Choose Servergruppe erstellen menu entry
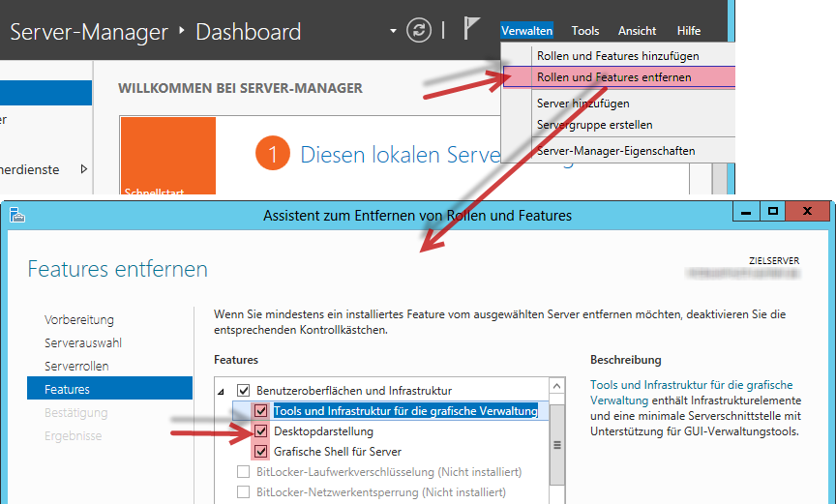Screen dimensions: 836x504 click(x=617, y=125)
